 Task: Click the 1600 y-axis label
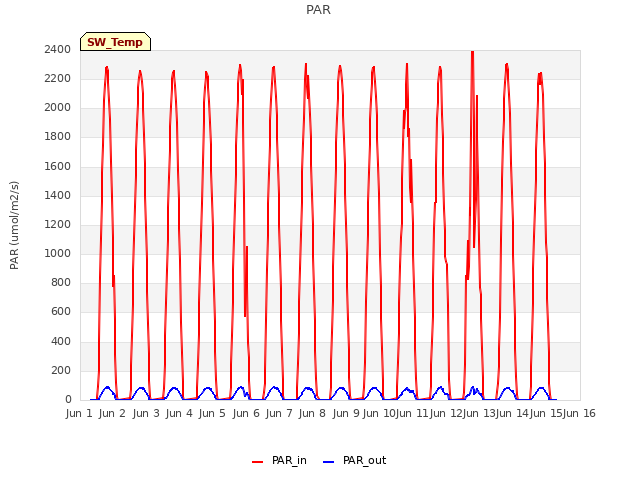pos(58,167)
